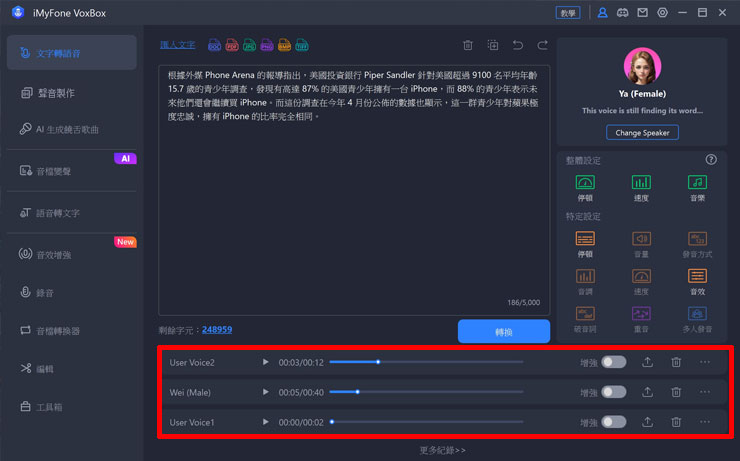
Task: Click the Ya (Female) speaker avatar
Action: [x=642, y=66]
